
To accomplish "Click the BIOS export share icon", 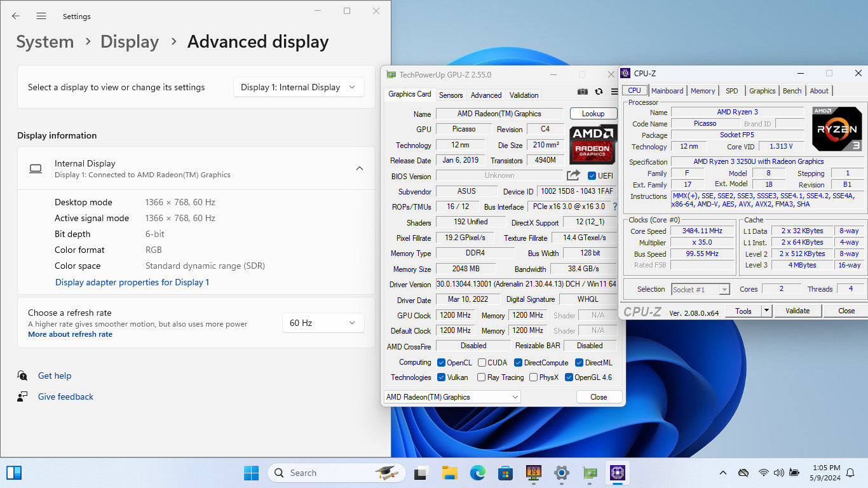I will point(574,175).
